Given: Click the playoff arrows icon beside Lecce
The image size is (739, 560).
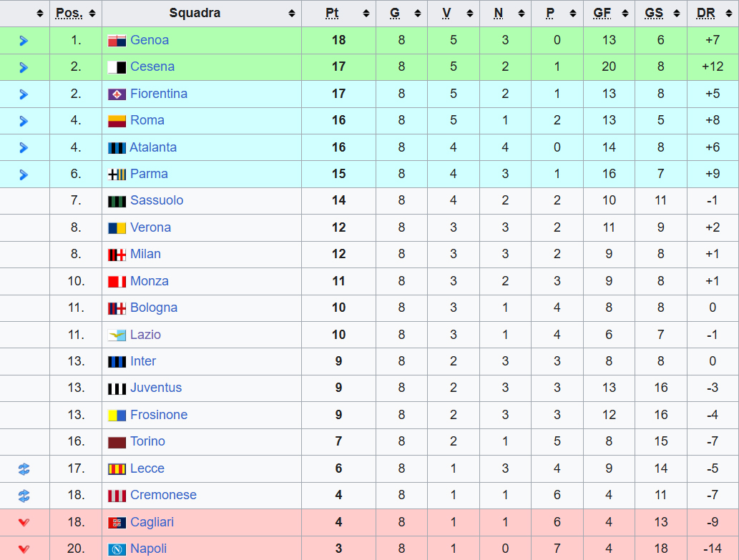Looking at the screenshot, I should pyautogui.click(x=24, y=469).
